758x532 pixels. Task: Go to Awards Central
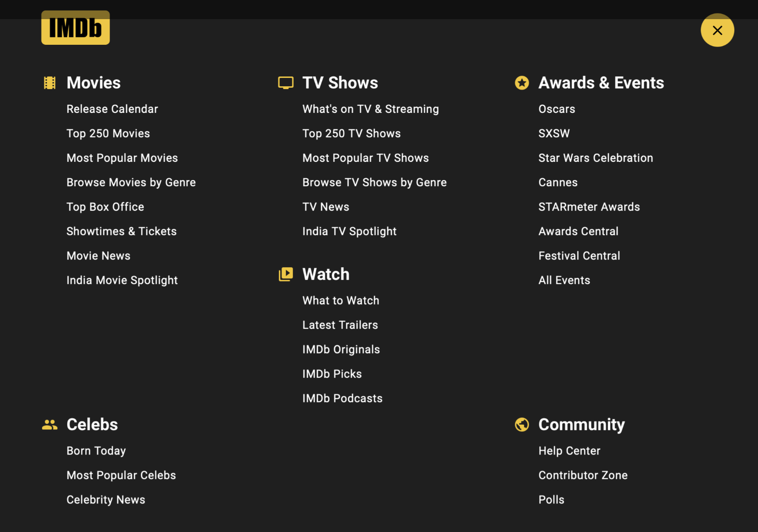tap(579, 232)
